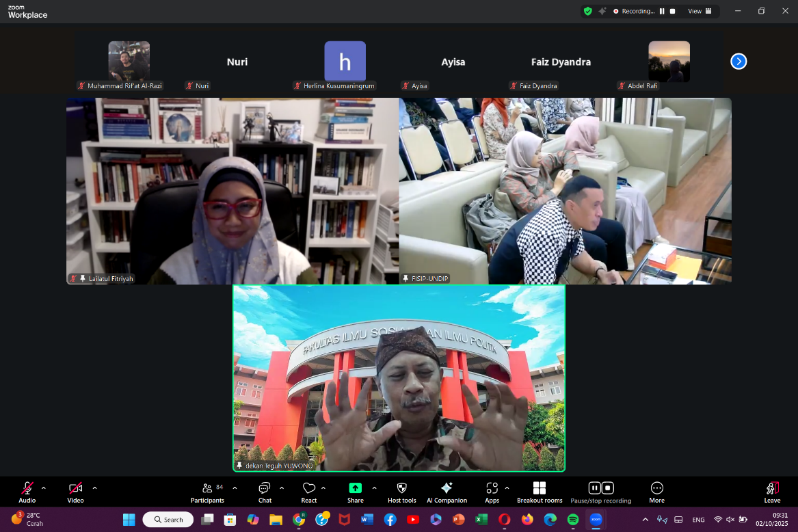The height and width of the screenshot is (532, 798).
Task: Stop recording from top indicator bar
Action: 673,11
